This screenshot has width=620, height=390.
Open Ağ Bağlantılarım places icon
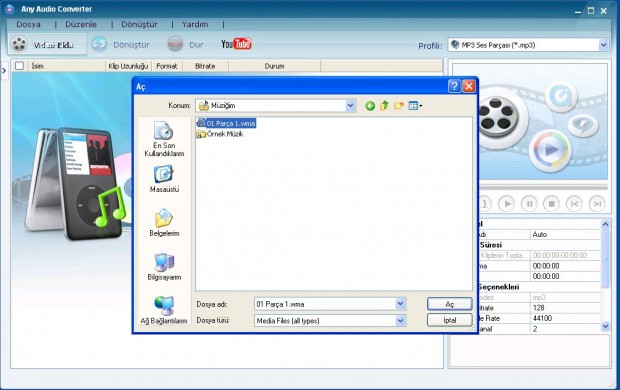[164, 310]
